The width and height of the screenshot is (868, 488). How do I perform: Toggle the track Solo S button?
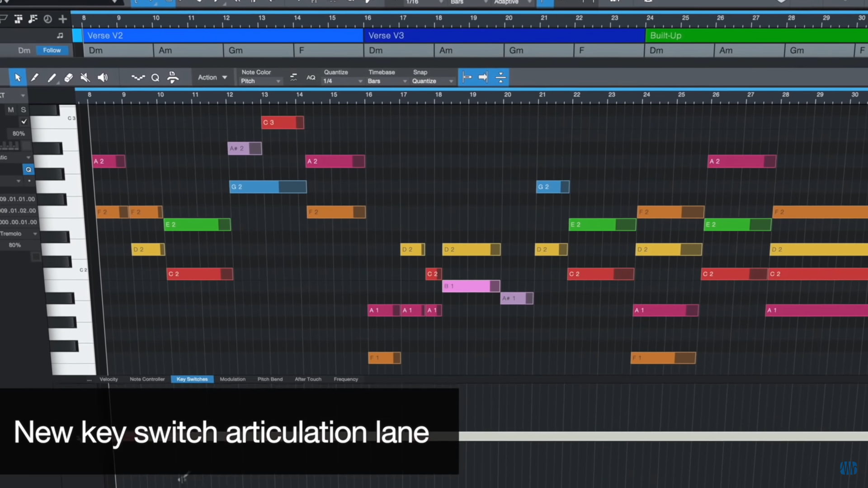[x=24, y=110]
